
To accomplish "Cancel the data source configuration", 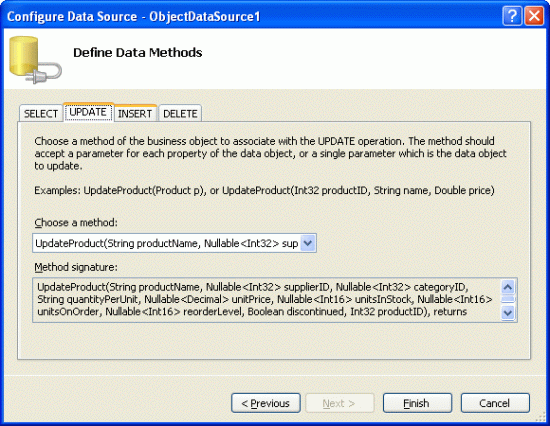I will point(495,403).
